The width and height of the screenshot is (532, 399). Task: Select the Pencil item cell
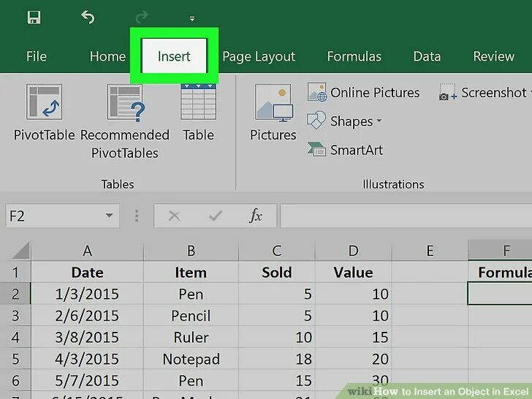point(191,316)
